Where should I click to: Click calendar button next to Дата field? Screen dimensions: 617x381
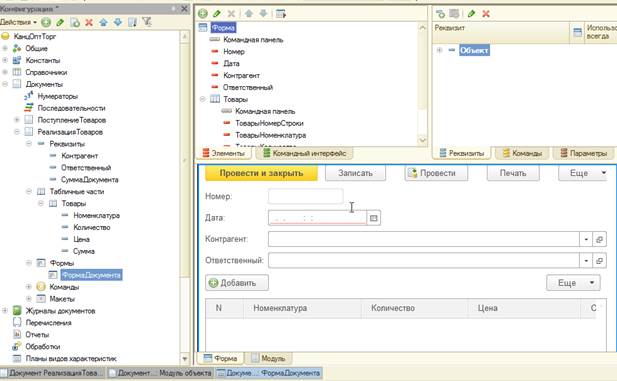pos(373,218)
